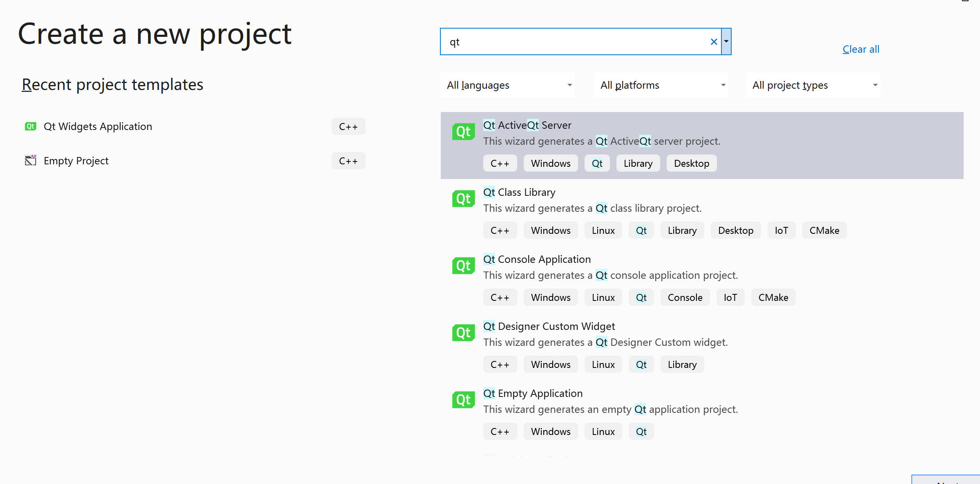Clear the search box with the X icon
Screen dimensions: 980x484
click(x=714, y=42)
